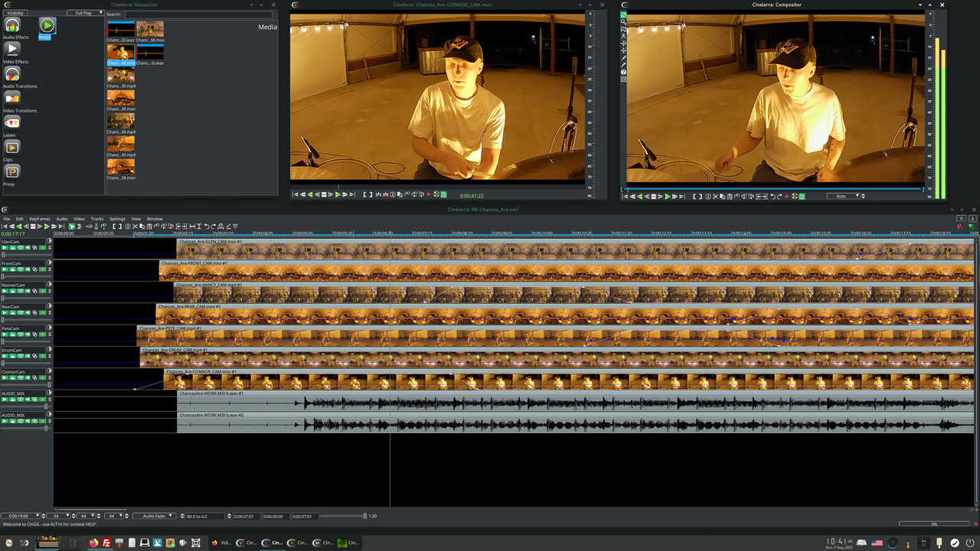The height and width of the screenshot is (551, 980).
Task: Open the Video Effects folder in Resources
Action: point(12,50)
